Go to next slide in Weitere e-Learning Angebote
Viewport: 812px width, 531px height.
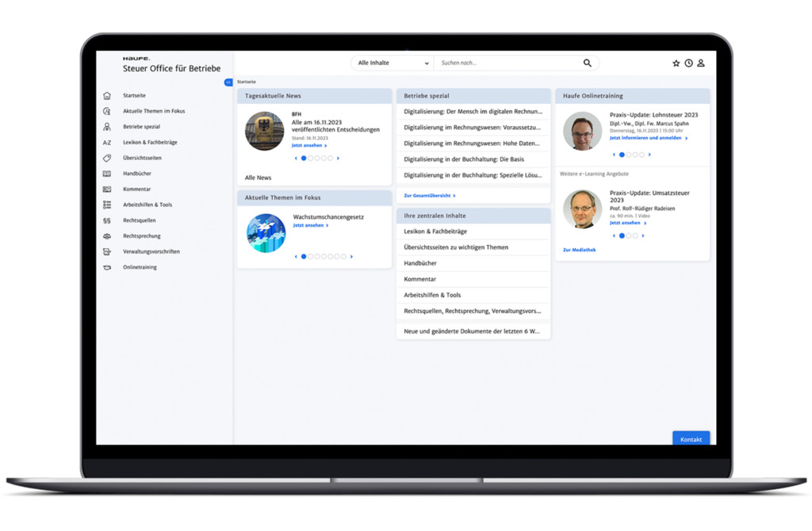[642, 236]
